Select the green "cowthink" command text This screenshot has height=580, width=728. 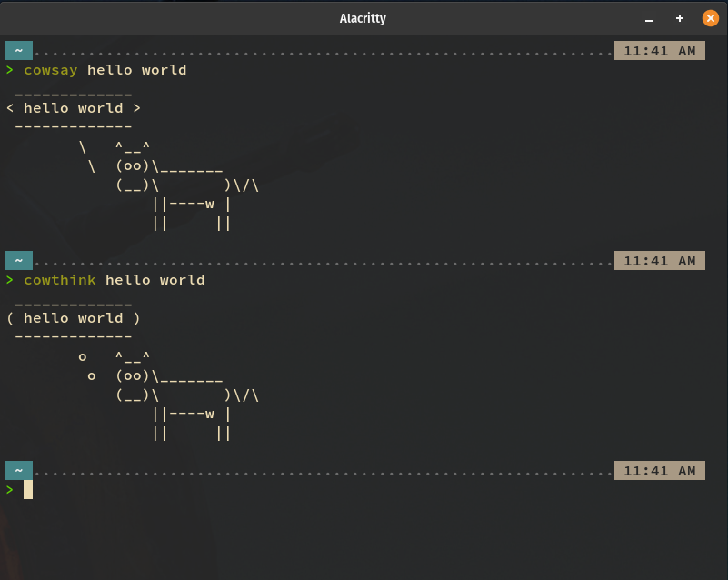(x=59, y=280)
